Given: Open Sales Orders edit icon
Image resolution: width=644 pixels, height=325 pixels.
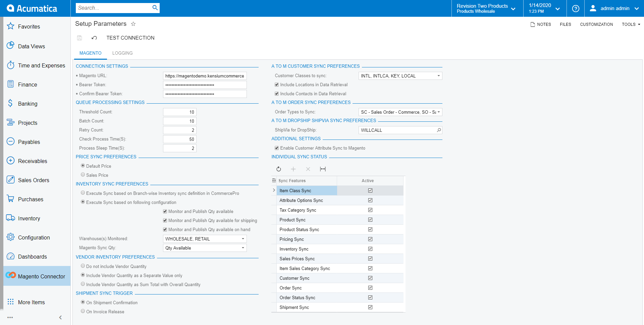Looking at the screenshot, I should [10, 179].
